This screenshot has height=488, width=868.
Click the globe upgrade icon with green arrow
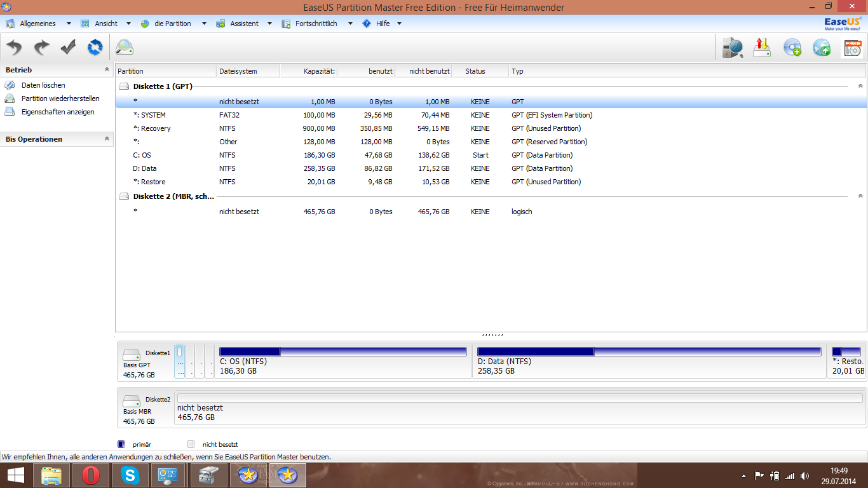(x=822, y=48)
